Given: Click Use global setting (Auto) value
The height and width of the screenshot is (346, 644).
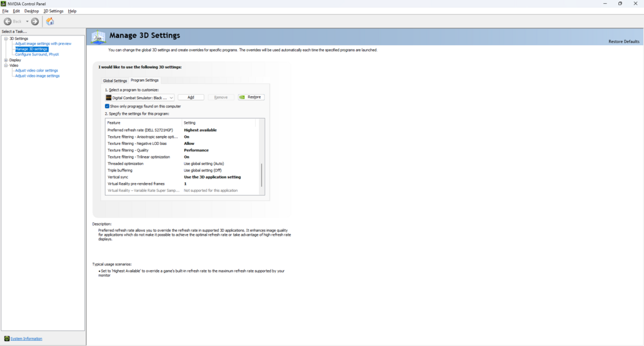Looking at the screenshot, I should click(x=204, y=164).
